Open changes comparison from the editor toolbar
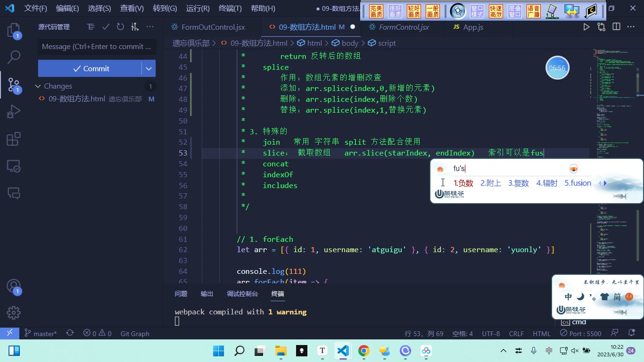Viewport: 644px width, 362px height. (x=601, y=27)
